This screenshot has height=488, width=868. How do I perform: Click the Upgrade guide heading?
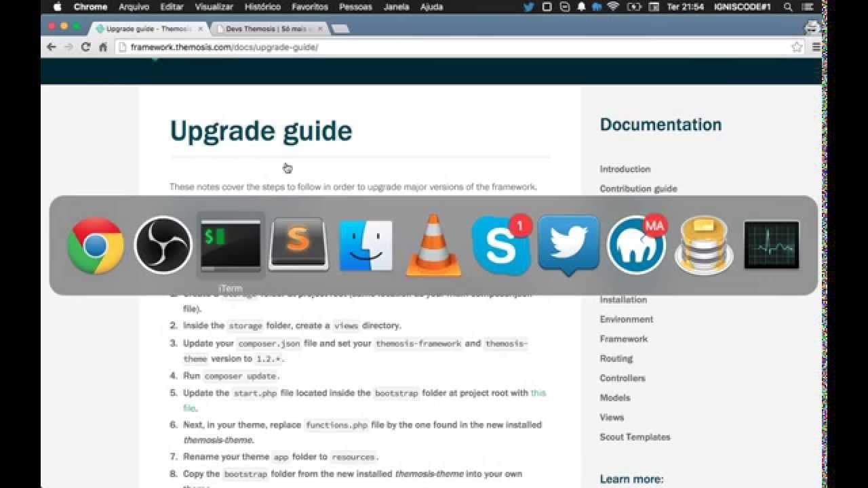[261, 131]
